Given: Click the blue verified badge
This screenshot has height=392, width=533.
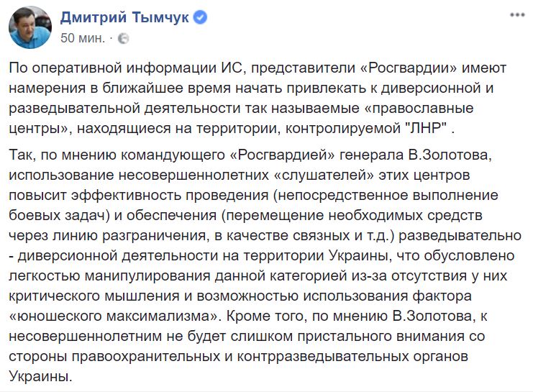Looking at the screenshot, I should [x=200, y=17].
